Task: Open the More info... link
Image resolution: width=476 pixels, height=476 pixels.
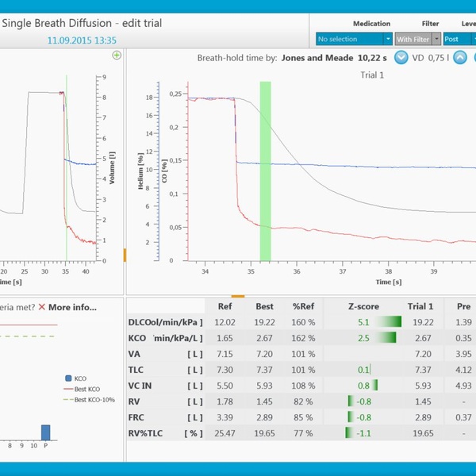Action: click(72, 307)
